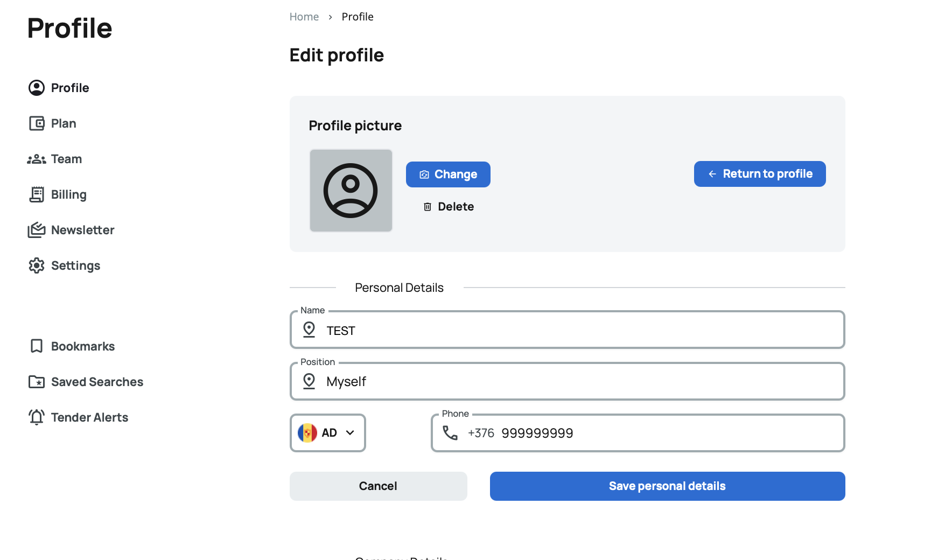Image resolution: width=952 pixels, height=560 pixels.
Task: Click the Name input field containing TEST
Action: click(582, 331)
